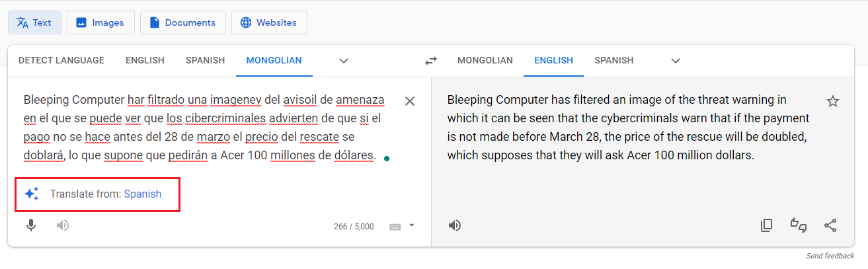This screenshot has width=868, height=269.
Task: Click inside the source text area
Action: pyautogui.click(x=198, y=132)
